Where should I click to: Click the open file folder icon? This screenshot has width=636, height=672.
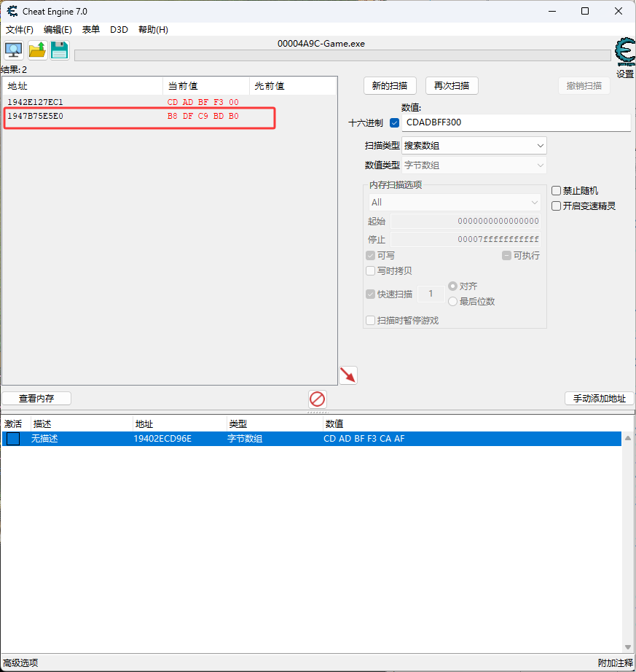(x=37, y=50)
